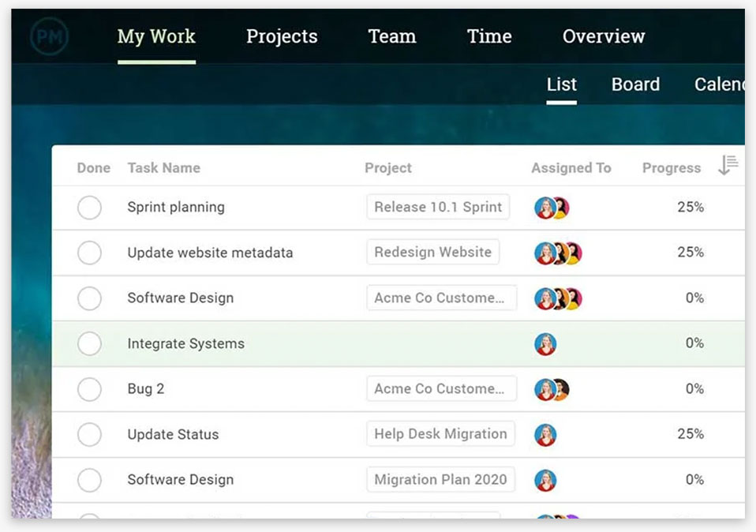Screen dimensions: 756x532
Task: Open the Redesign Website project tag
Action: 432,252
